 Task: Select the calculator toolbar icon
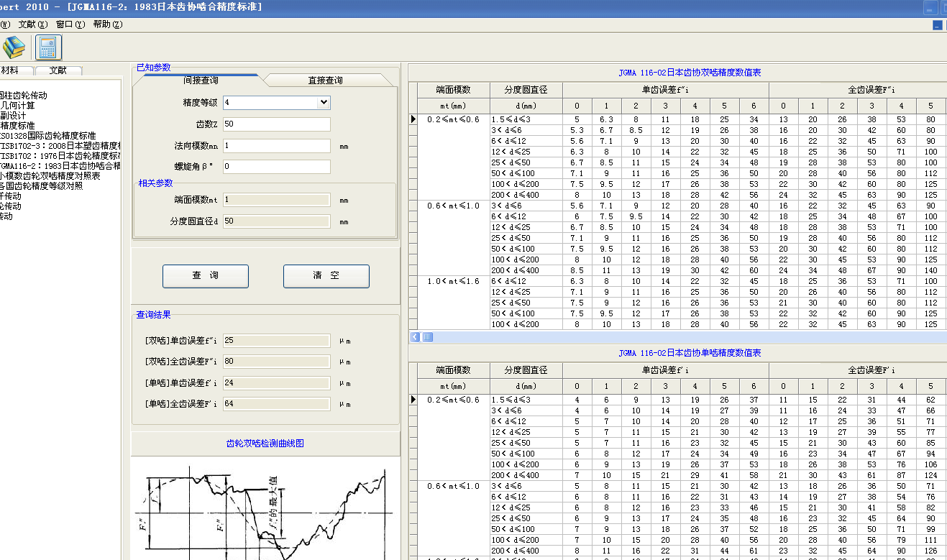pyautogui.click(x=49, y=47)
